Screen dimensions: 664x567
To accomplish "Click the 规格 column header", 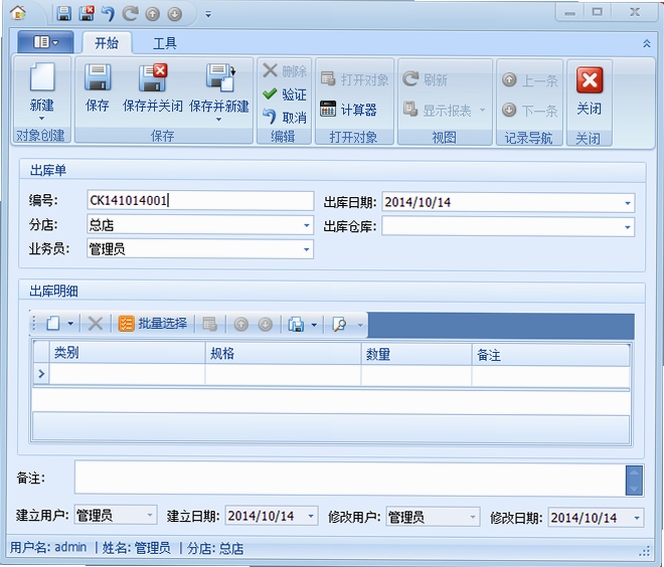I will (283, 354).
